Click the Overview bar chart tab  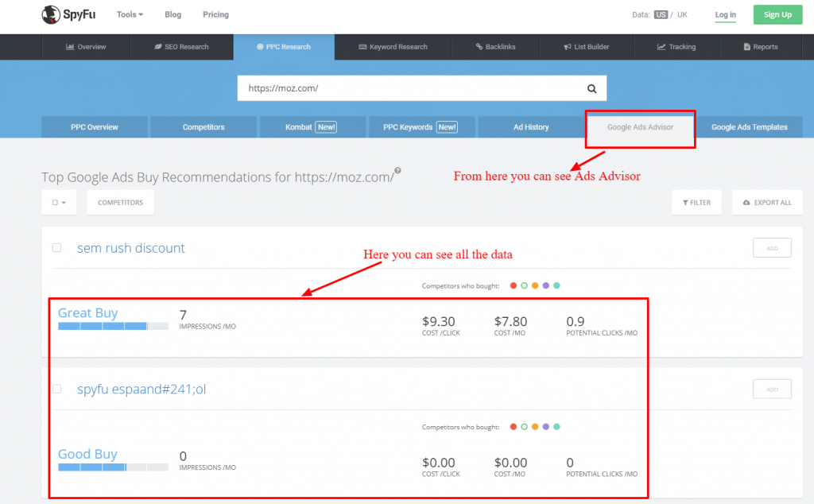pos(86,47)
